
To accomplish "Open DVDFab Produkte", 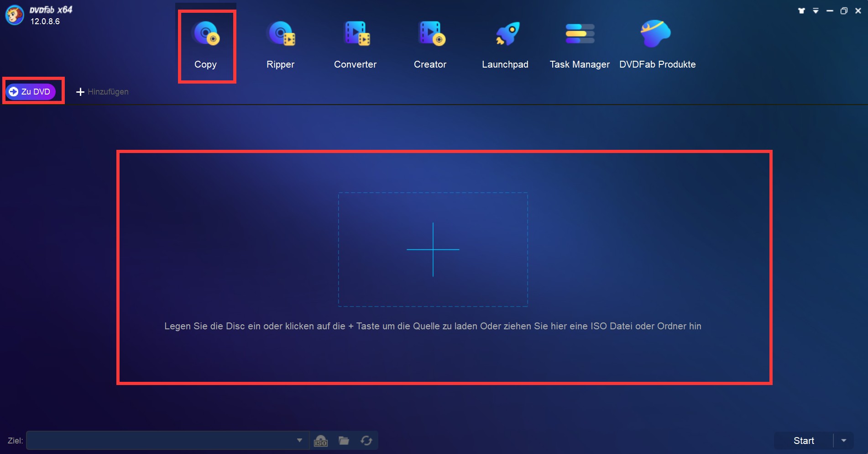I will (x=657, y=46).
